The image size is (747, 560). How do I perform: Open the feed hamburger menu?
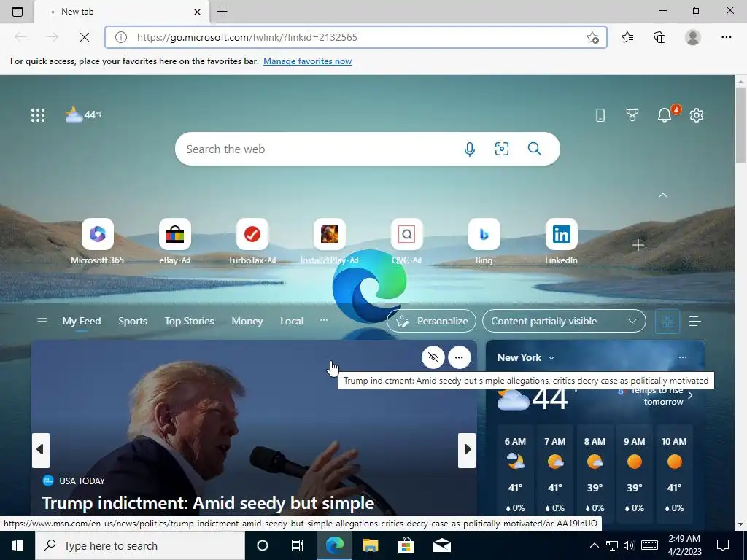[42, 321]
